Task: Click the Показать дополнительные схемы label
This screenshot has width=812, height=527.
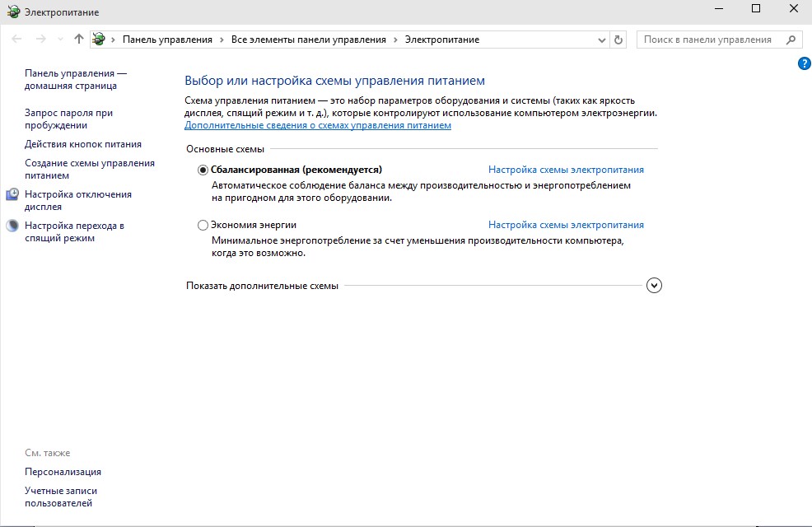Action: (x=262, y=286)
